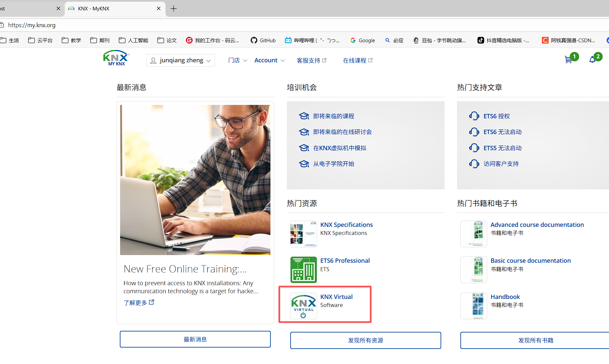609x364 pixels.
Task: Open 必应 bookmark
Action: point(394,40)
